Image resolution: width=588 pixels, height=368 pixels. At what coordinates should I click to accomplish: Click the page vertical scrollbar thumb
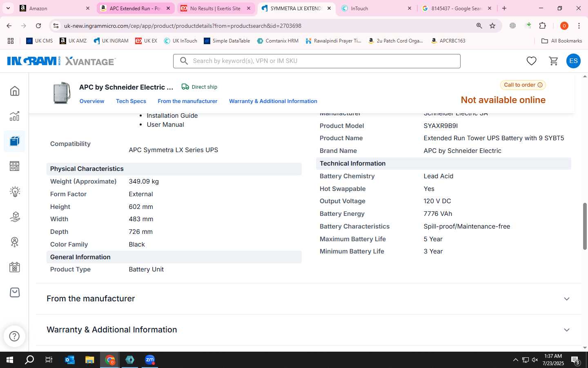(585, 226)
